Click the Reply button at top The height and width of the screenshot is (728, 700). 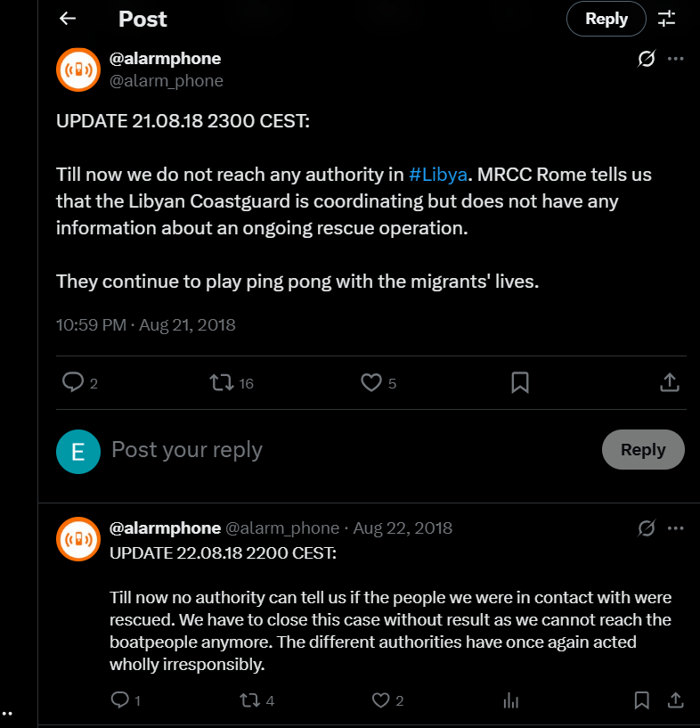point(606,19)
